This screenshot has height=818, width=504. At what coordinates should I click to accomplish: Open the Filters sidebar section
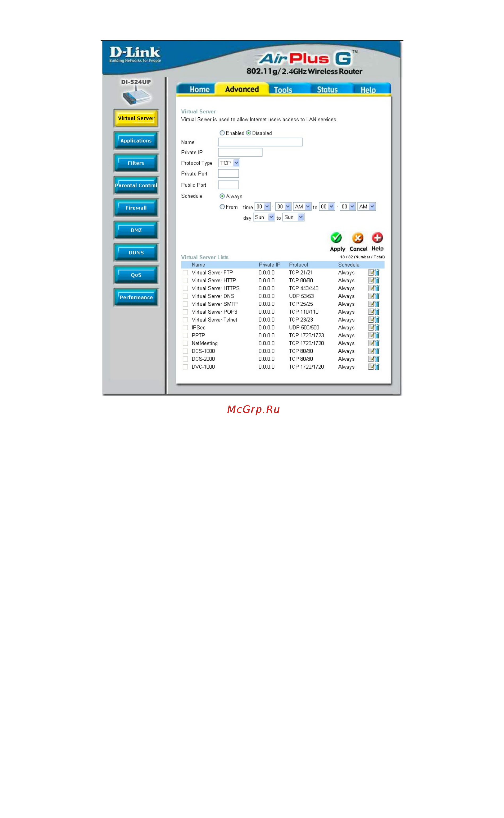[136, 163]
